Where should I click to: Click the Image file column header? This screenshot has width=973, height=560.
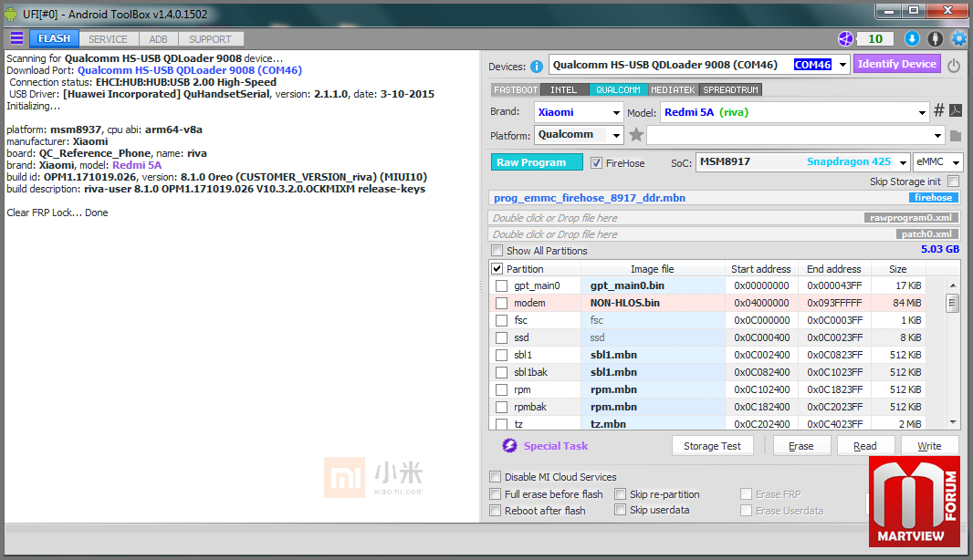click(653, 269)
